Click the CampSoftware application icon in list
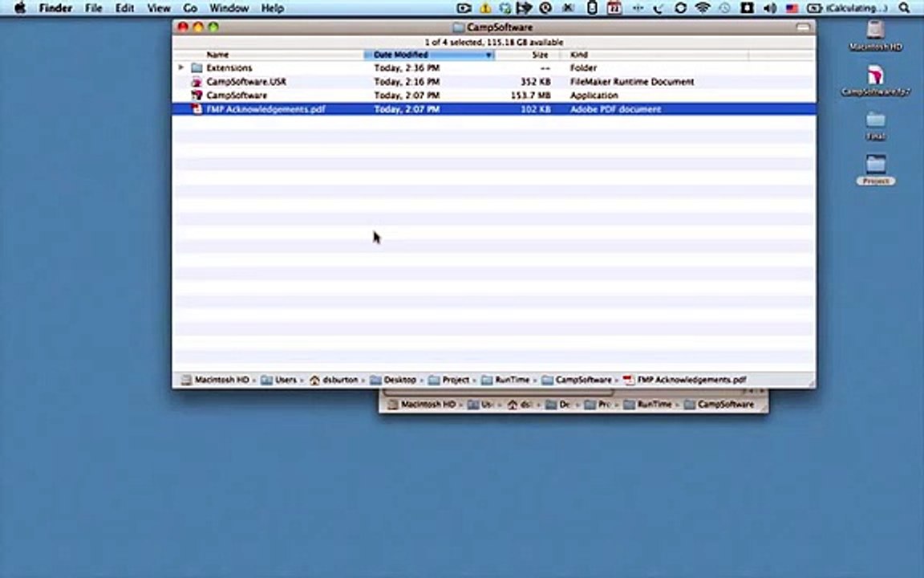The image size is (924, 578). 197,95
